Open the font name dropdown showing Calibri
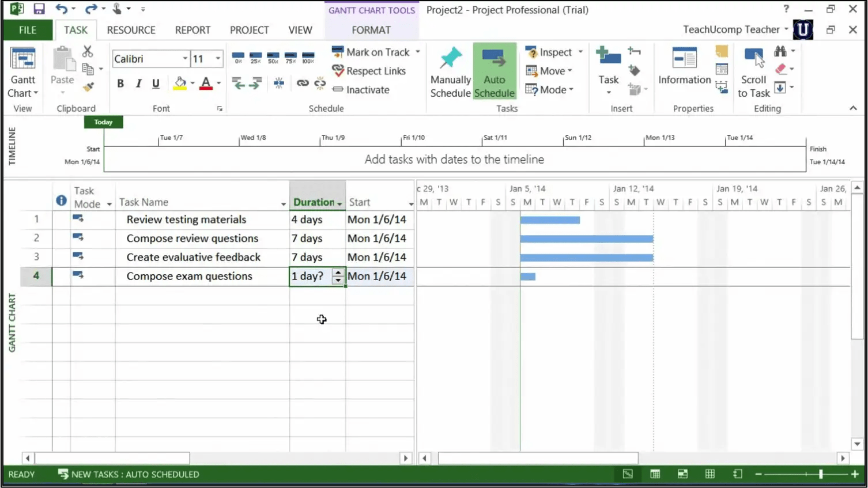Viewport: 868px width, 488px height. click(185, 59)
